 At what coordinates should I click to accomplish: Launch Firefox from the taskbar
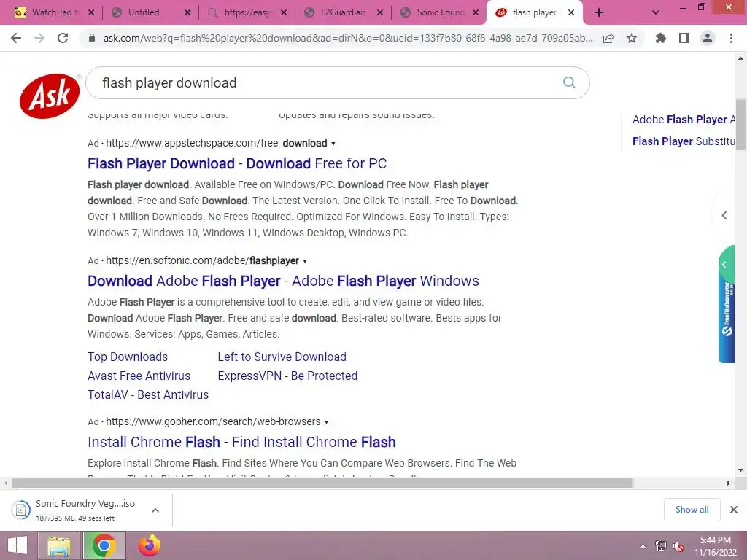point(149,545)
